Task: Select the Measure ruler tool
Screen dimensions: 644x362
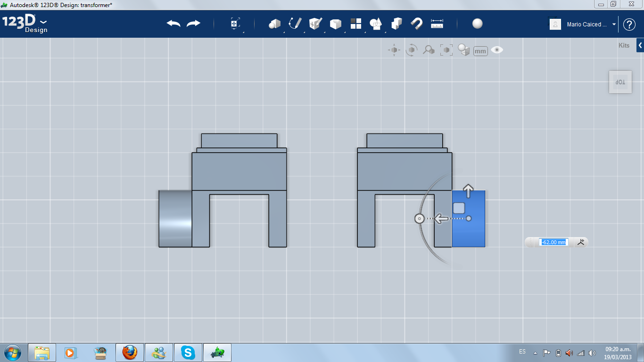Action: (437, 24)
